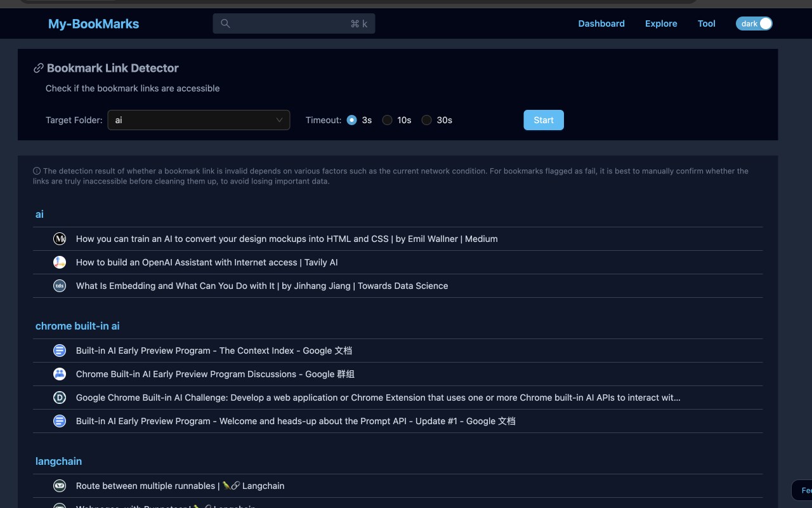Open the ai folder heading
Screen dimensions: 812x508
pos(39,214)
